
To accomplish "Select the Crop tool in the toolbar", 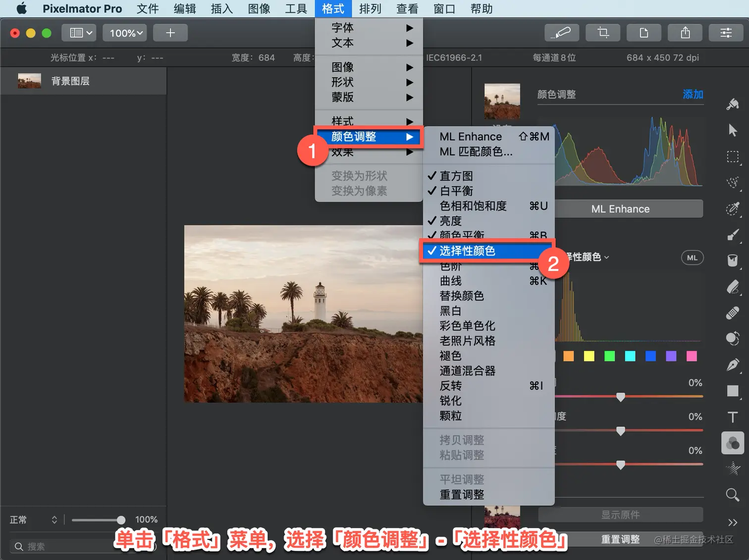I will tap(603, 33).
